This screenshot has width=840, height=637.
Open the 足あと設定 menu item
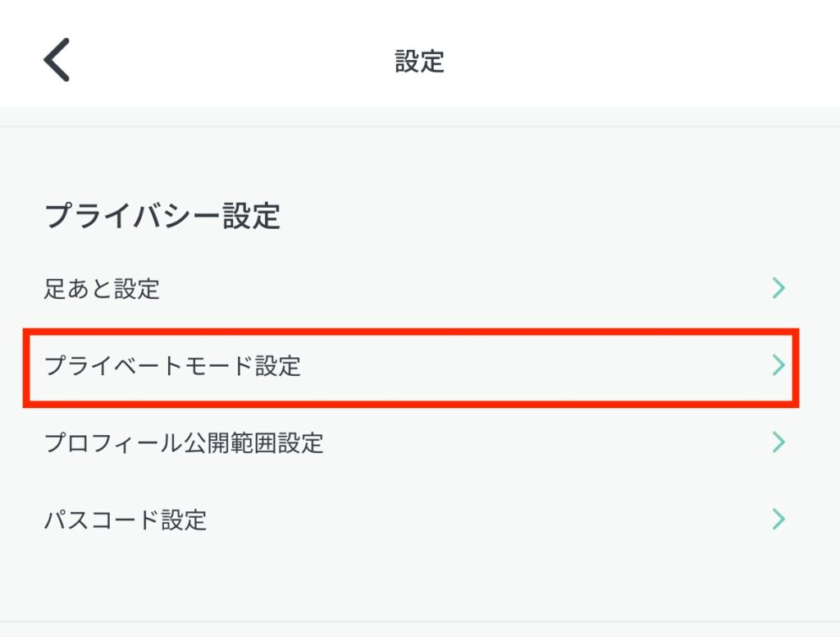(102, 289)
